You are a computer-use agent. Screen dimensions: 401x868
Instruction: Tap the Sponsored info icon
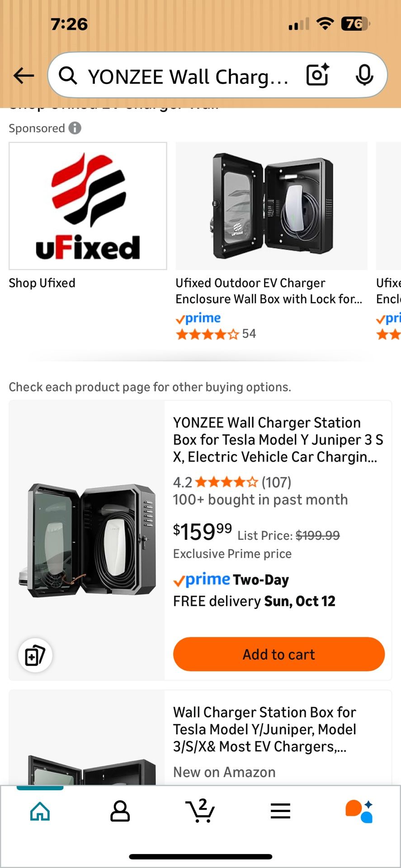click(75, 128)
